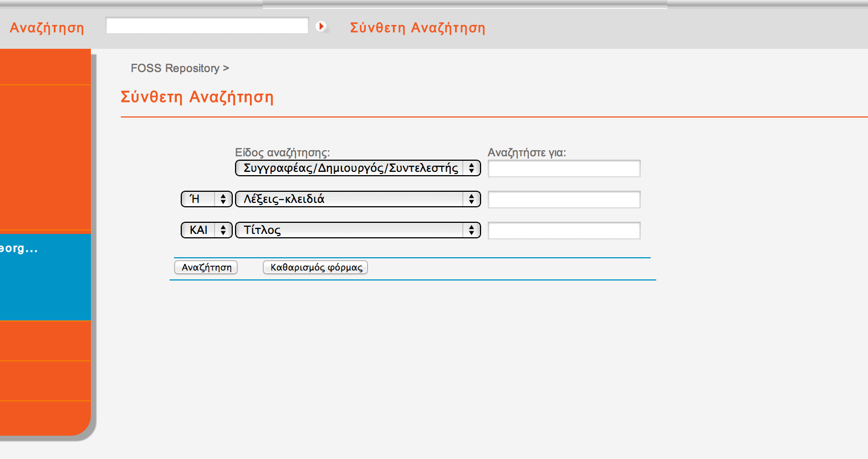This screenshot has height=459, width=868.
Task: Open the Τίτλος search type dropdown
Action: point(358,230)
